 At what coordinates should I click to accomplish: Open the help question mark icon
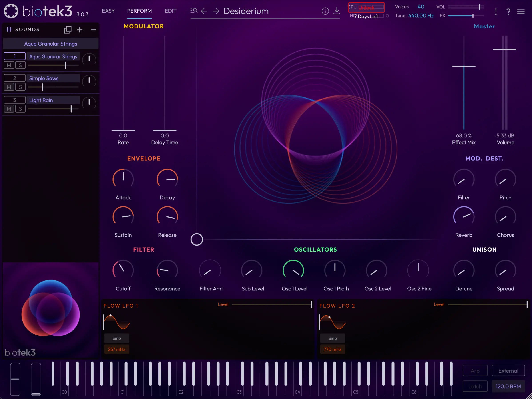pyautogui.click(x=508, y=12)
